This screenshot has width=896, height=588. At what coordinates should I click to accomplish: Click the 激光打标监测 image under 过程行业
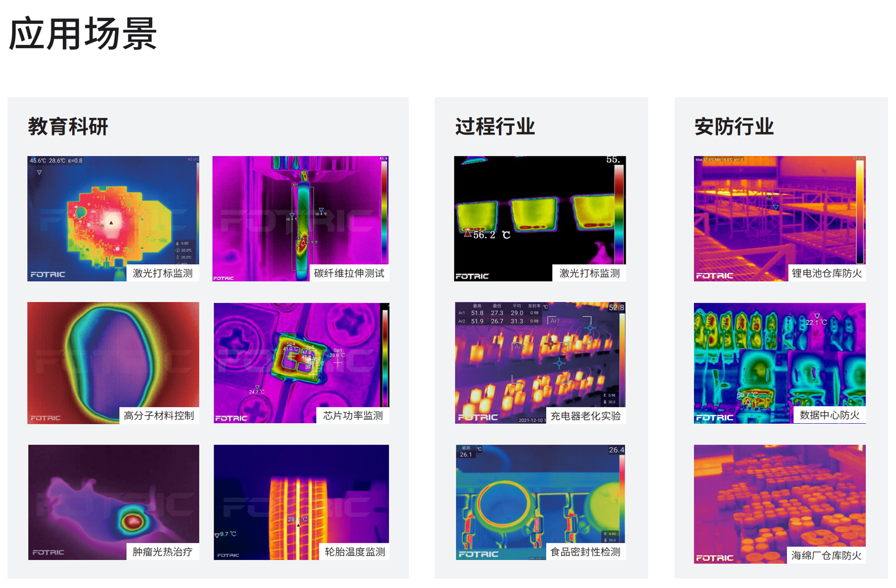pos(540,218)
